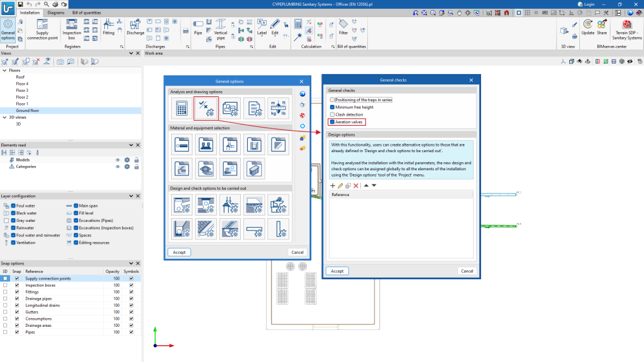Screen dimensions: 644x362
Task: Open Filter in Bill of quantities
Action: 343,27
